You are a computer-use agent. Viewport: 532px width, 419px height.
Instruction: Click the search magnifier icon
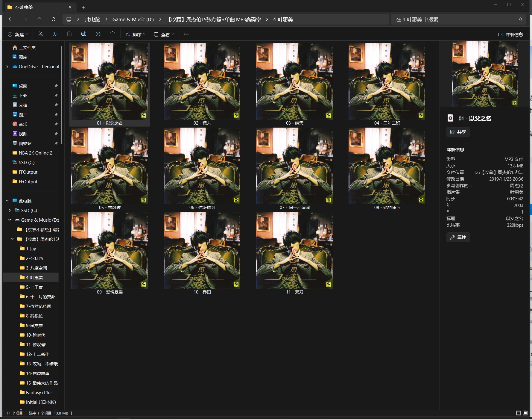(x=520, y=19)
